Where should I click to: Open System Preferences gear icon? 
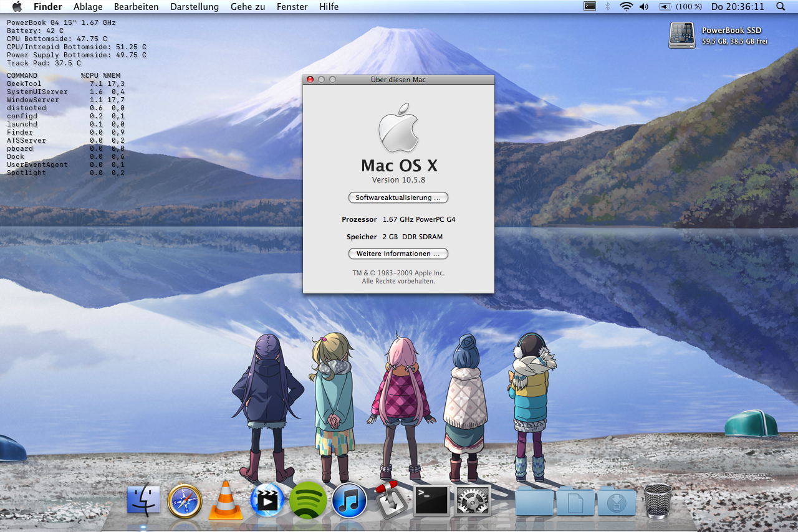pyautogui.click(x=473, y=500)
